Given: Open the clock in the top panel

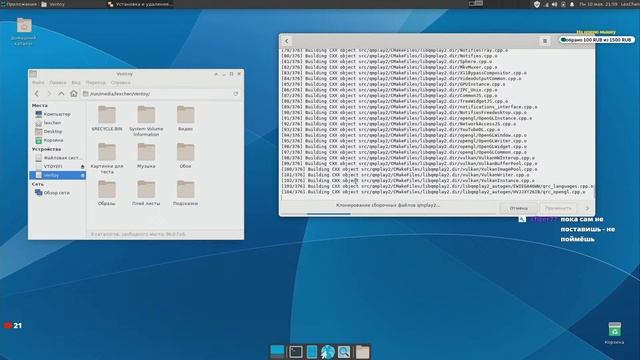Looking at the screenshot, I should [x=599, y=4].
